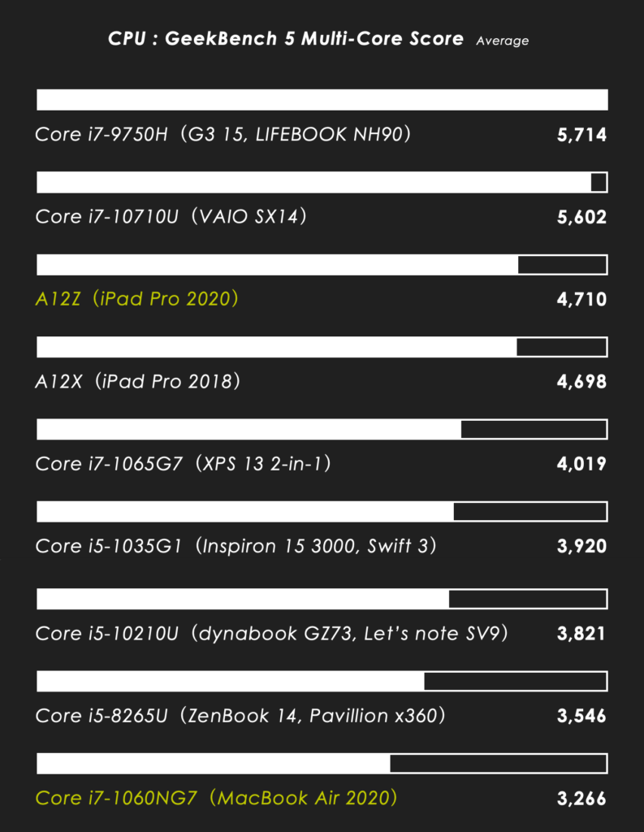The width and height of the screenshot is (644, 832).
Task: Click the chart title GeekBench 5 Multi-Core Score
Action: pos(286,39)
